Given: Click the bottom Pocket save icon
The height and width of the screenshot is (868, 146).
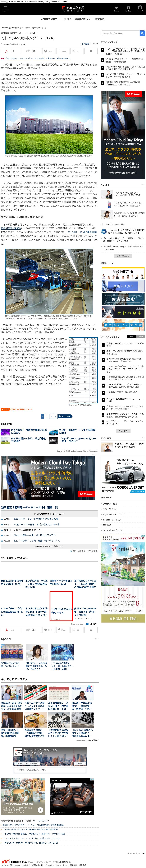Looking at the screenshot, I should (91, 630).
